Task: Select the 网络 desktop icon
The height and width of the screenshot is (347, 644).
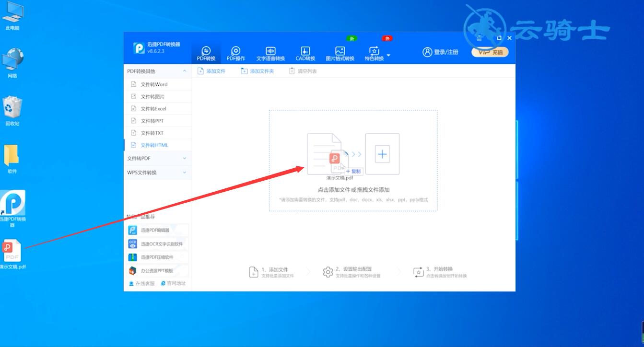Action: 12,63
